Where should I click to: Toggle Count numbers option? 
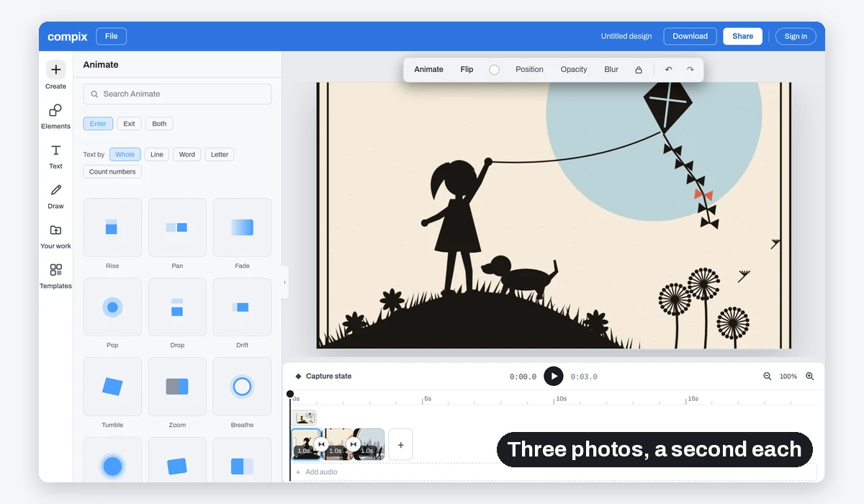click(x=112, y=171)
